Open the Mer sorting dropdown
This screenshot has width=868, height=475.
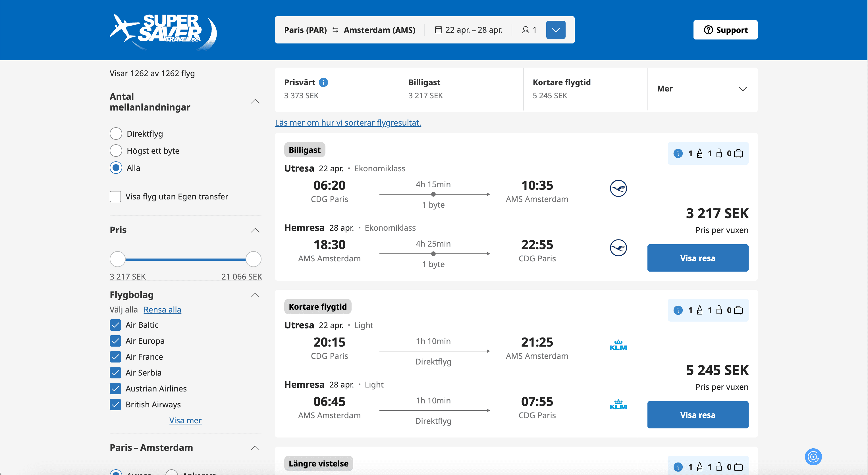click(702, 89)
